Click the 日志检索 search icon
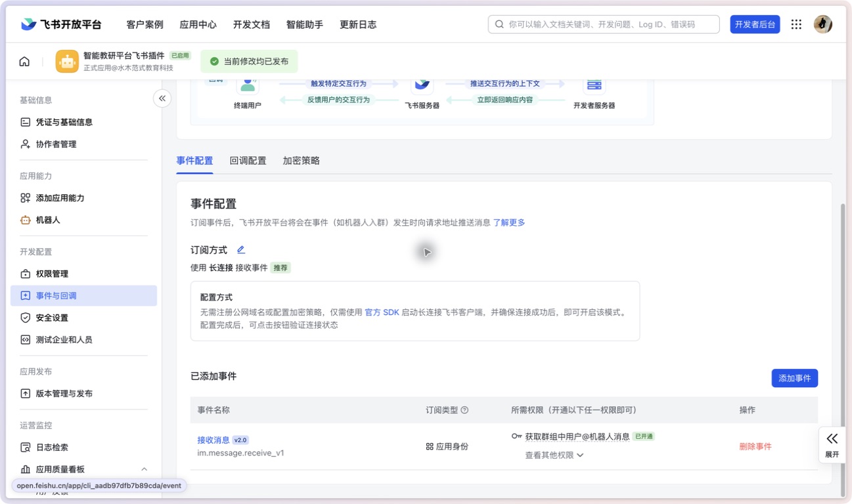852x504 pixels. [25, 447]
